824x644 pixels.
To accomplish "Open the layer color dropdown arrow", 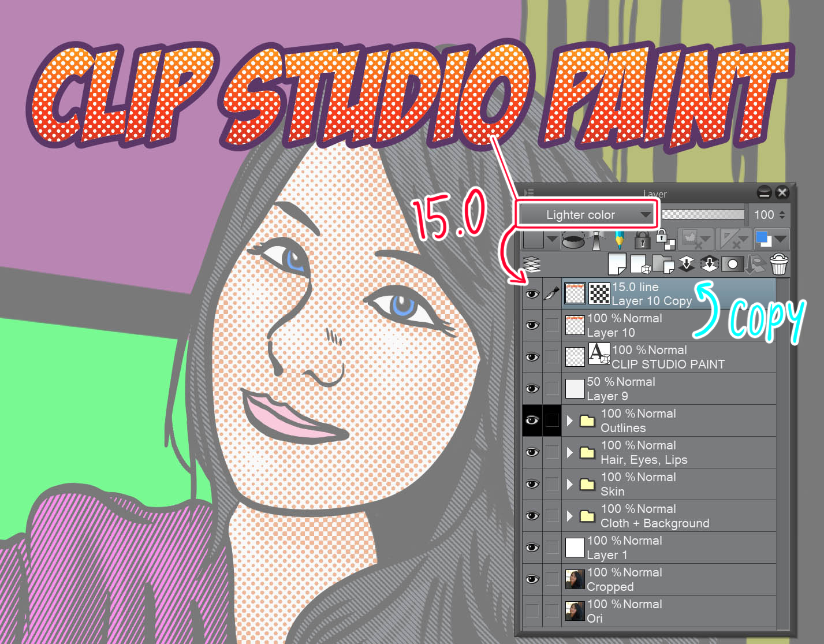I will 781,239.
